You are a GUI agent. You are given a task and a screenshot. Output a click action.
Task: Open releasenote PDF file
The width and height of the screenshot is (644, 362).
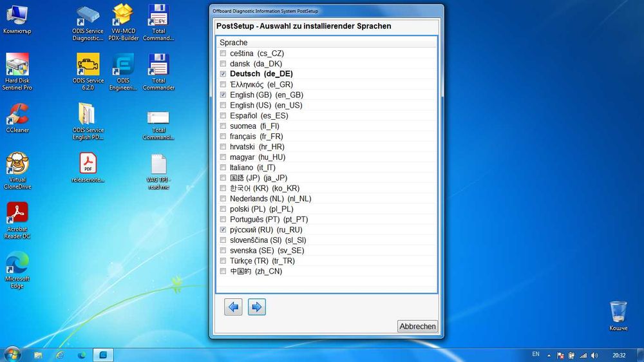pyautogui.click(x=88, y=167)
